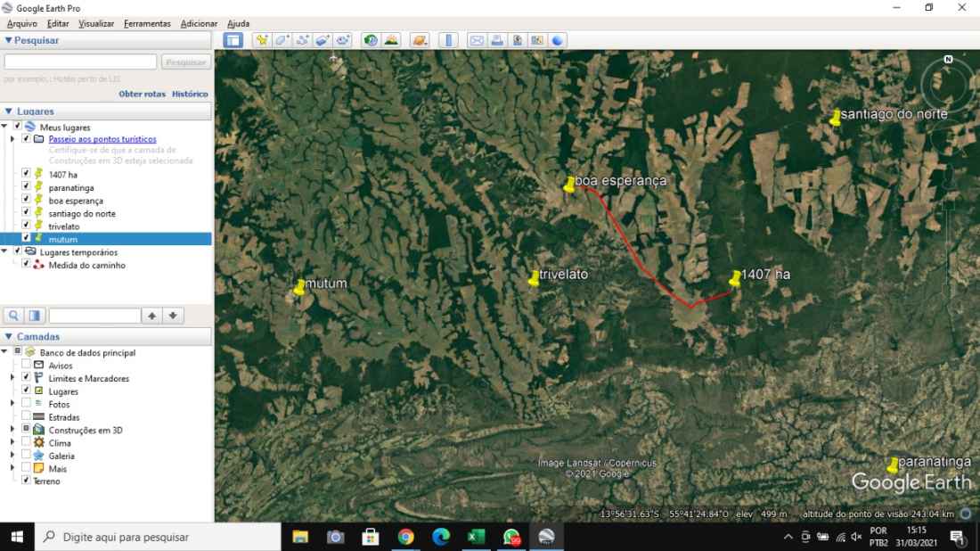The height and width of the screenshot is (551, 980).
Task: Toggle the sidebar visibility toolbar button
Action: (233, 41)
